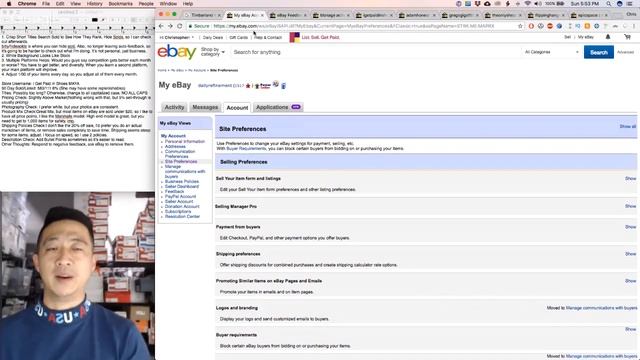This screenshot has width=640, height=360.
Task: Switch to the eBay Feedback browser tab
Action: [288, 15]
